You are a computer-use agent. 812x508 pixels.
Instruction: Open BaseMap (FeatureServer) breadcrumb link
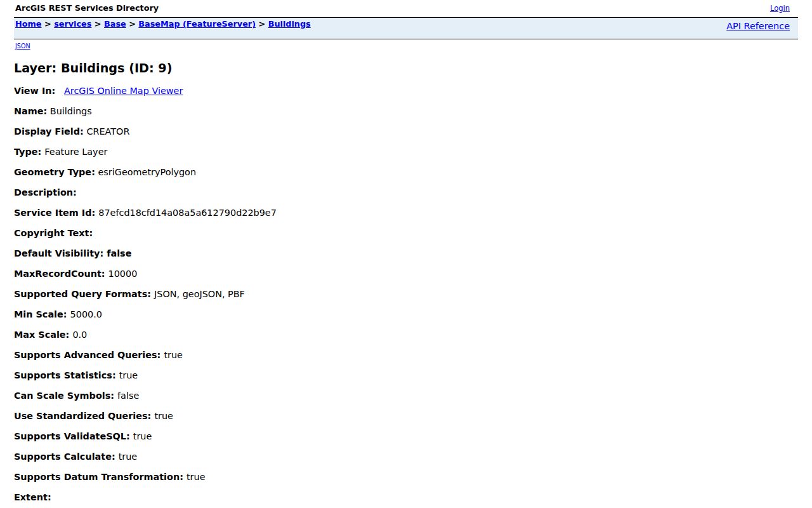pyautogui.click(x=197, y=24)
